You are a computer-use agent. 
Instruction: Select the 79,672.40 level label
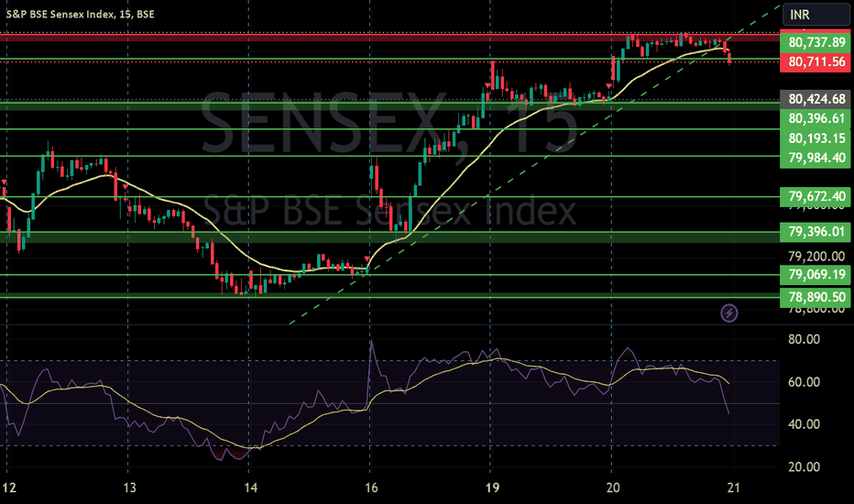[x=816, y=196]
